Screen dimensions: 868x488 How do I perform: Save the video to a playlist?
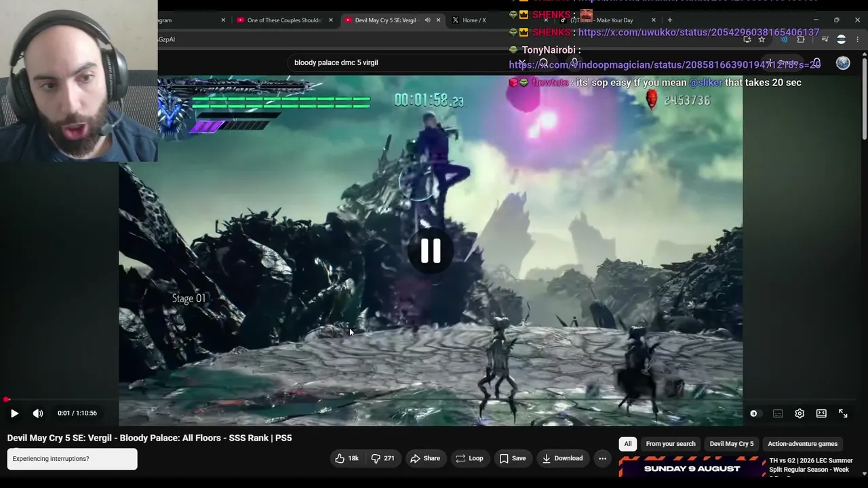[513, 458]
